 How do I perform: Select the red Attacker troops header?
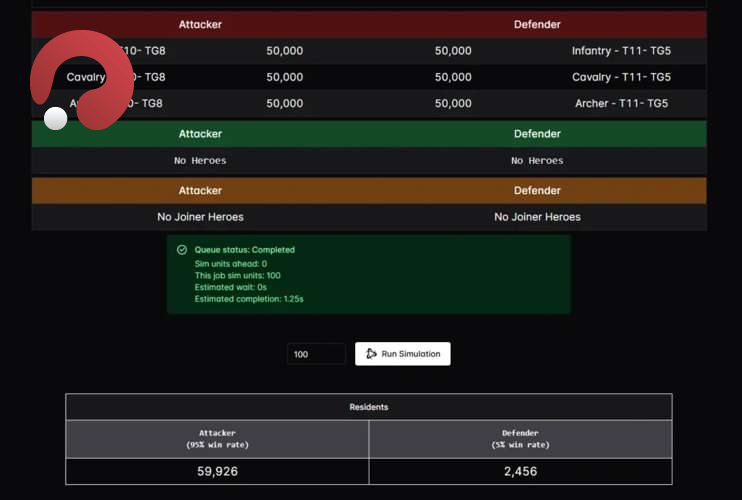tap(200, 24)
